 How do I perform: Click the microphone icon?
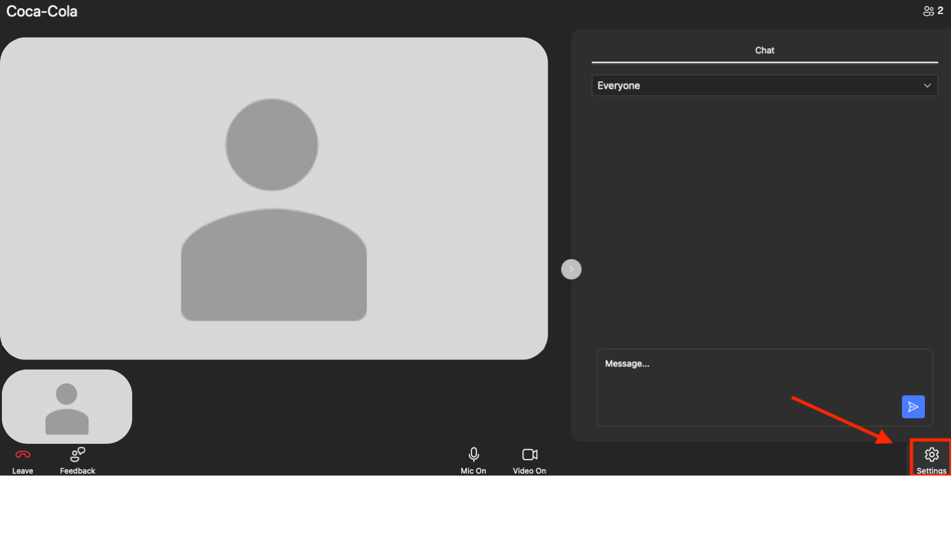point(473,454)
